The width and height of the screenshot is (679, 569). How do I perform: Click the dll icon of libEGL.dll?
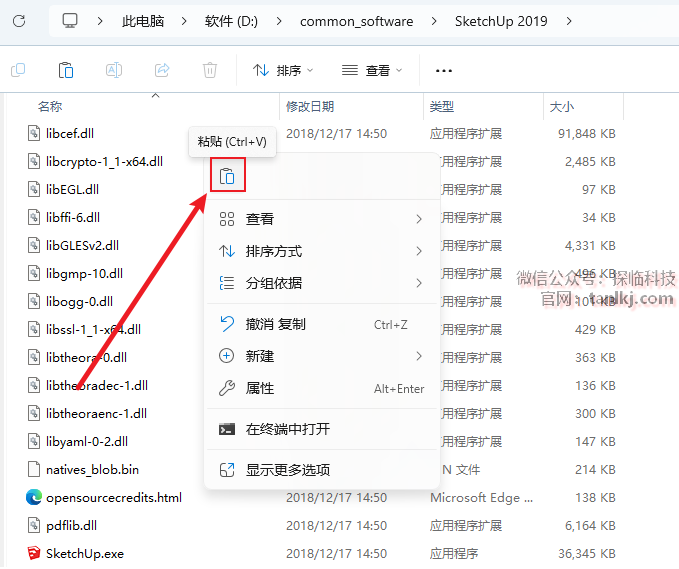pyautogui.click(x=34, y=189)
